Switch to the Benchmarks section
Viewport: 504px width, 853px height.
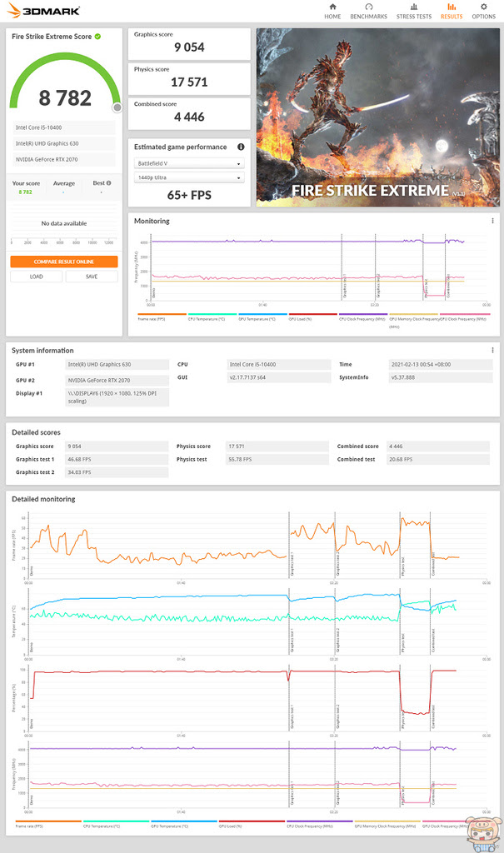tap(368, 11)
